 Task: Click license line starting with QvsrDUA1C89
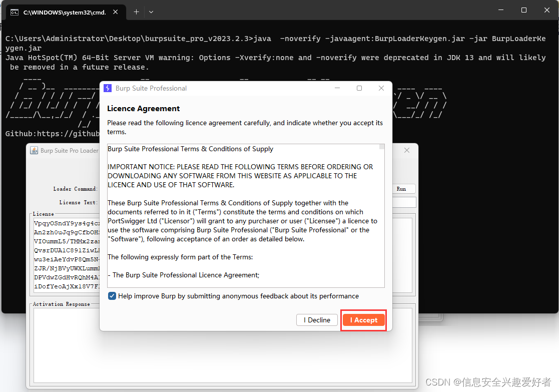pos(67,250)
